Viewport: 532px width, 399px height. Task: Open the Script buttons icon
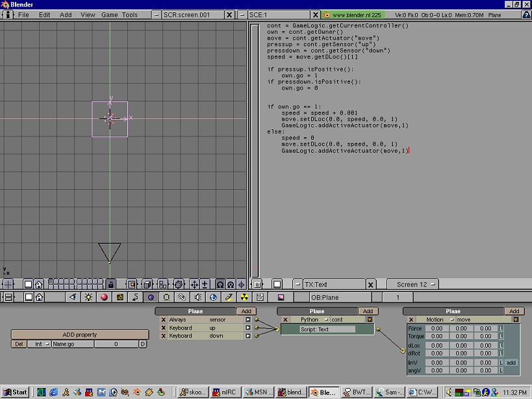pos(260,298)
